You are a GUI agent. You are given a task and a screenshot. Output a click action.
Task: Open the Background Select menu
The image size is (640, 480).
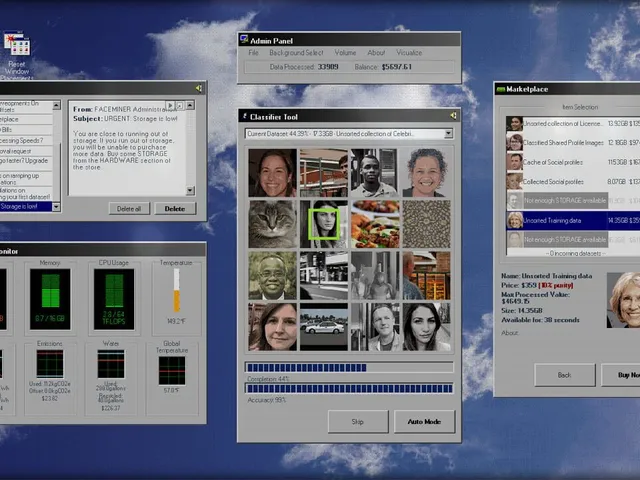[x=296, y=53]
